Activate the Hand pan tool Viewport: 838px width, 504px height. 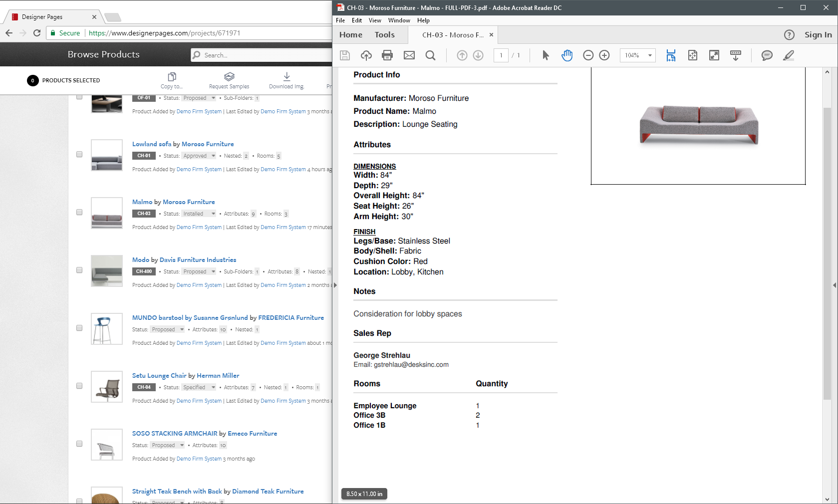click(x=567, y=55)
